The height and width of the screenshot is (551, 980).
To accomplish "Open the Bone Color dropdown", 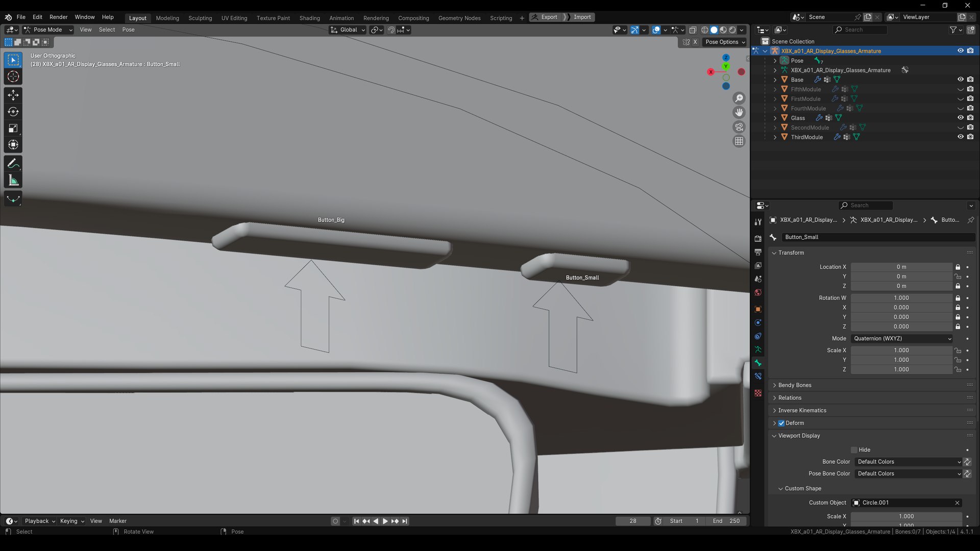I will [x=908, y=462].
